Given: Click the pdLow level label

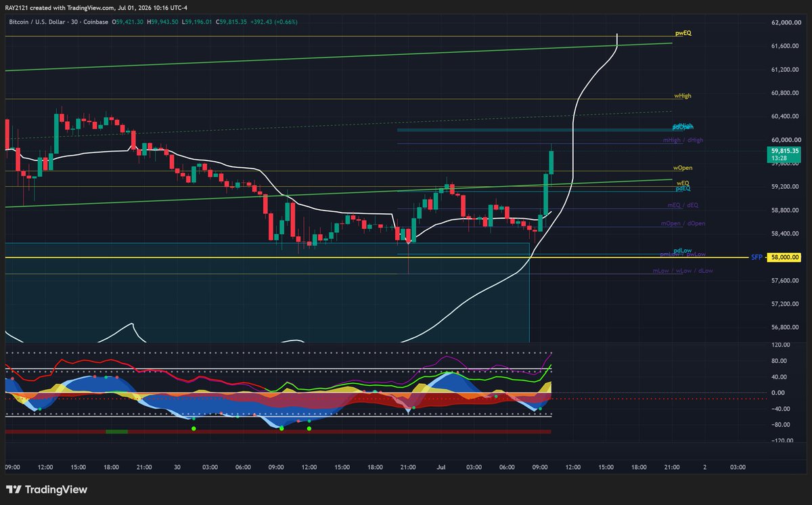Looking at the screenshot, I should pyautogui.click(x=681, y=250).
